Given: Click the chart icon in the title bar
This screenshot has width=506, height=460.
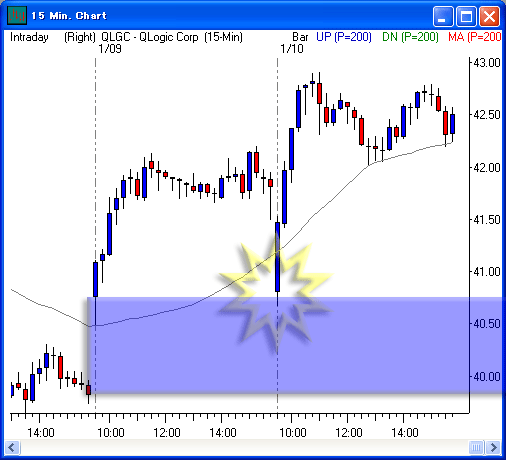Looking at the screenshot, I should pyautogui.click(x=17, y=15).
